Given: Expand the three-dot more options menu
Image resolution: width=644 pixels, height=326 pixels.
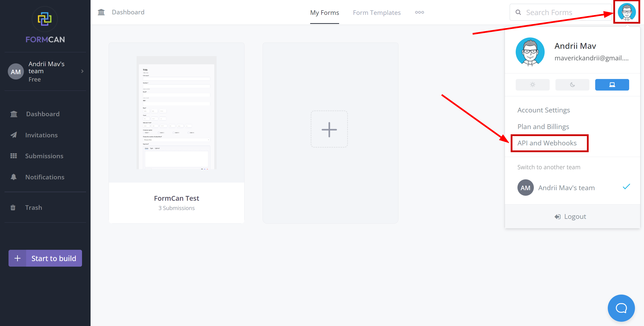Looking at the screenshot, I should coord(419,12).
